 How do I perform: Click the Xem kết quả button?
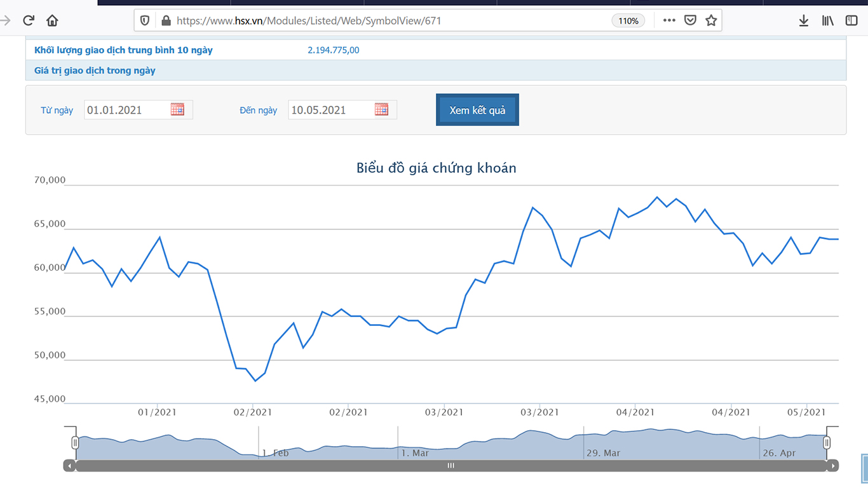click(477, 110)
